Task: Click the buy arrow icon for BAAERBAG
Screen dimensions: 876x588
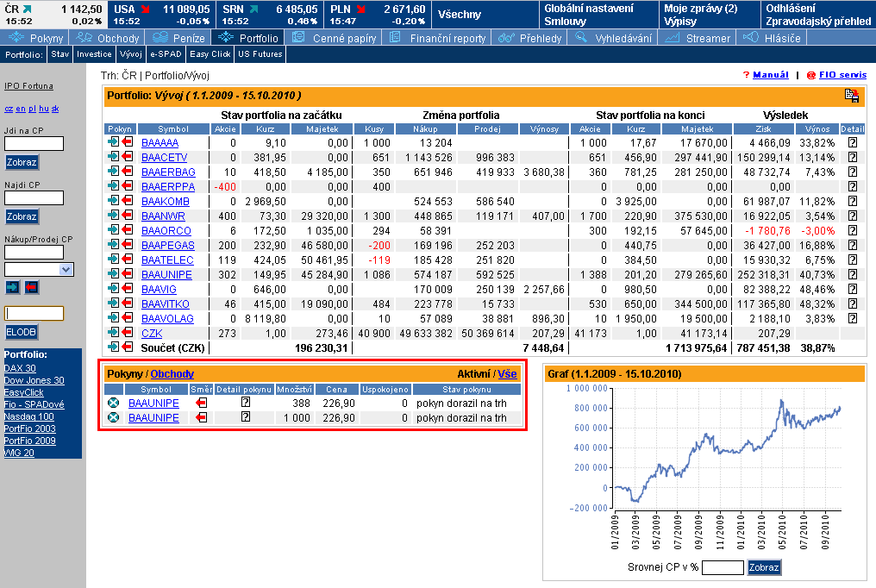Action: [x=114, y=172]
